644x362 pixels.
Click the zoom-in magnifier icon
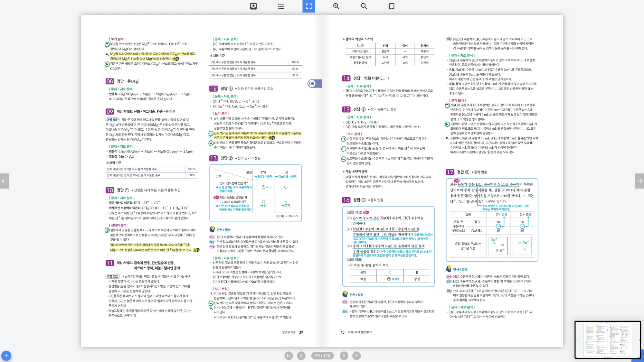pyautogui.click(x=336, y=6)
